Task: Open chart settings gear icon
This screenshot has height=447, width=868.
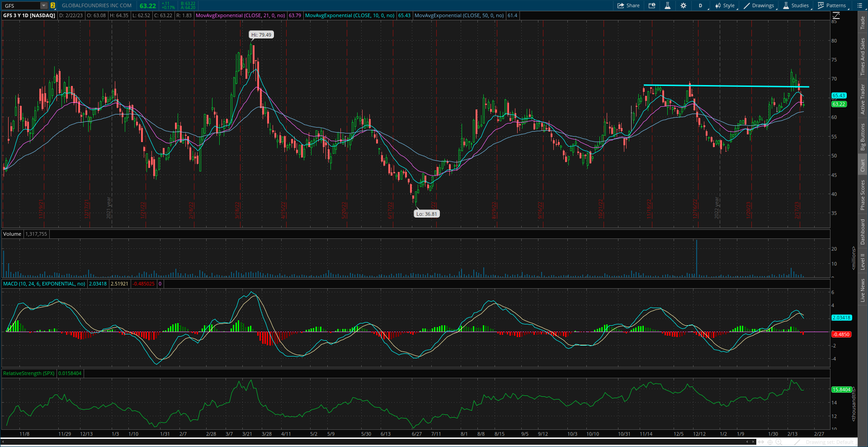Action: click(683, 5)
